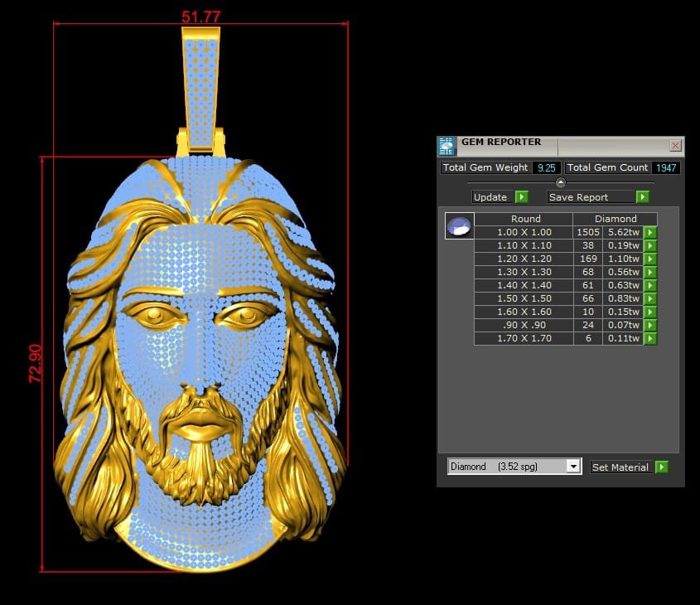Open the Diamond (3.52 spg) material dropdown
The height and width of the screenshot is (605, 700).
click(x=572, y=467)
